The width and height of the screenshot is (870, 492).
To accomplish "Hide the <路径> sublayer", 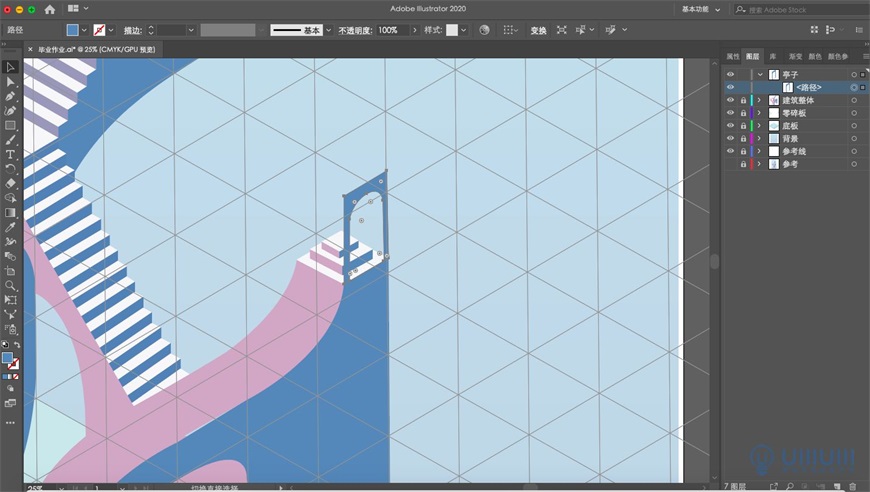I will point(730,87).
